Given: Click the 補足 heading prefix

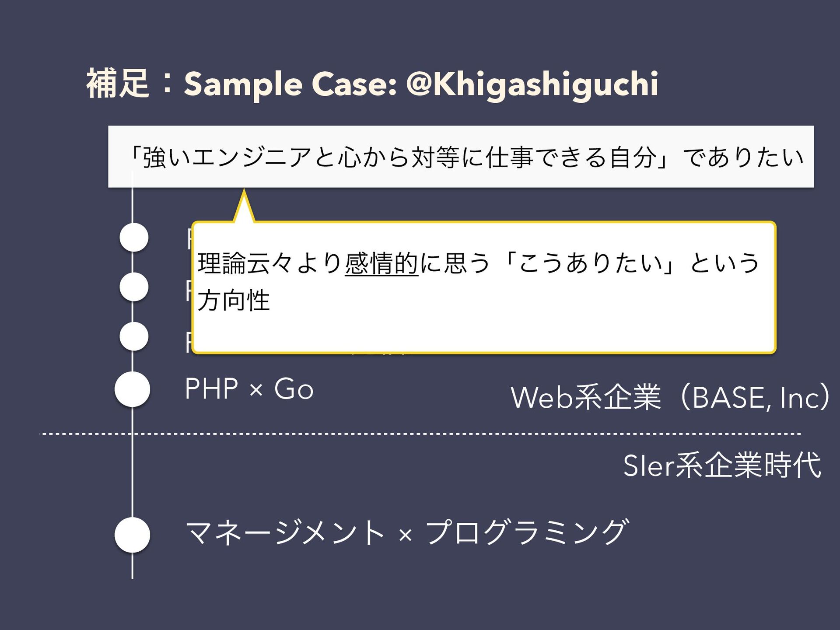Looking at the screenshot, I should [118, 84].
